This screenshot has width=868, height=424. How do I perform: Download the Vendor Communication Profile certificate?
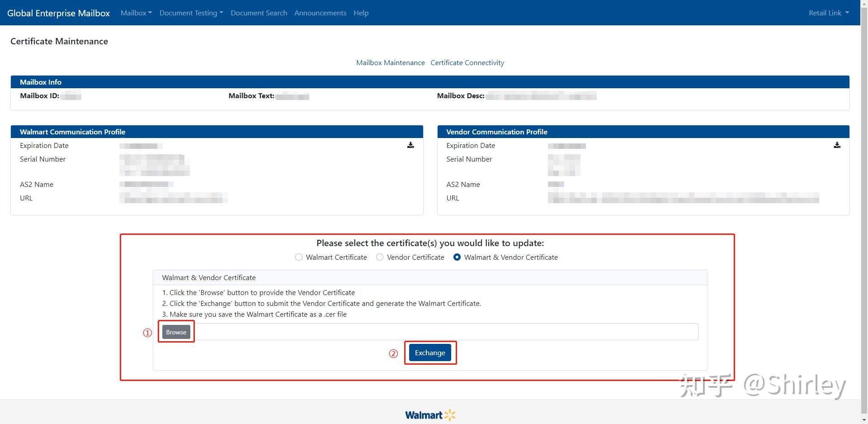pyautogui.click(x=837, y=145)
